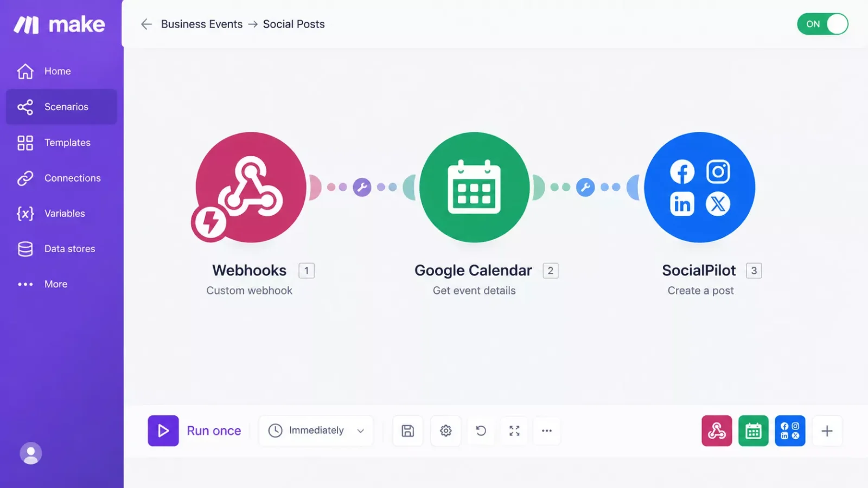This screenshot has width=868, height=488.
Task: Click the auto-align expand icon in toolbar
Action: pyautogui.click(x=514, y=431)
